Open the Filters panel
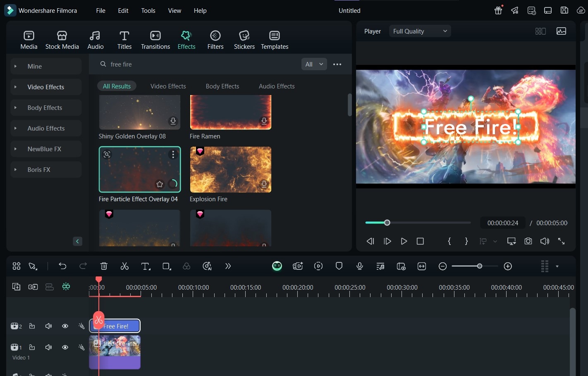The image size is (588, 376). tap(215, 40)
